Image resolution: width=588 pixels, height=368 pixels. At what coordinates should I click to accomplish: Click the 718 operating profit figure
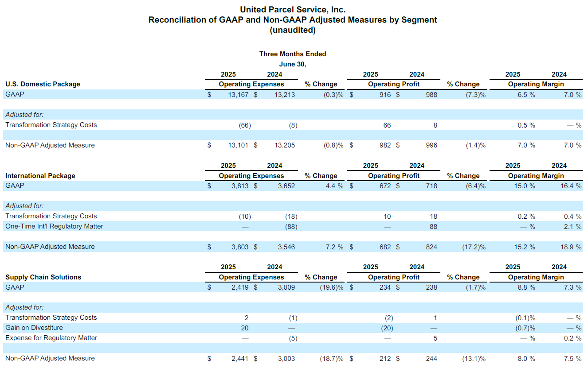431,186
